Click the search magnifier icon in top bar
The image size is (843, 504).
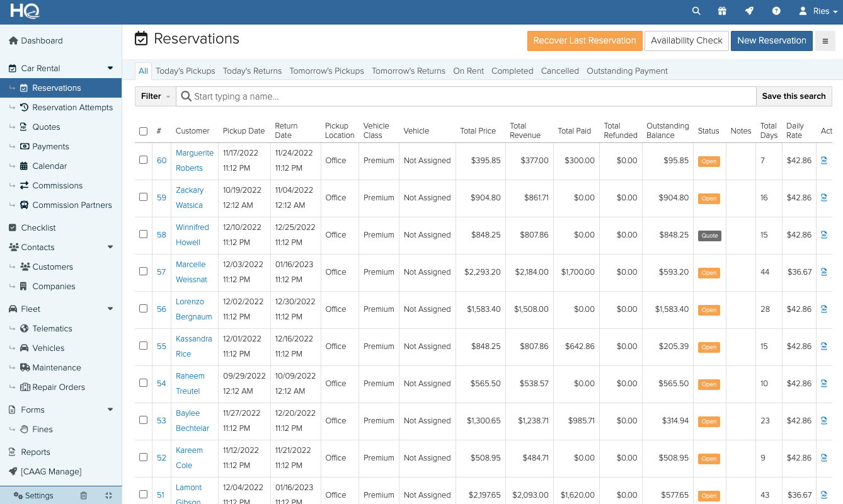696,11
